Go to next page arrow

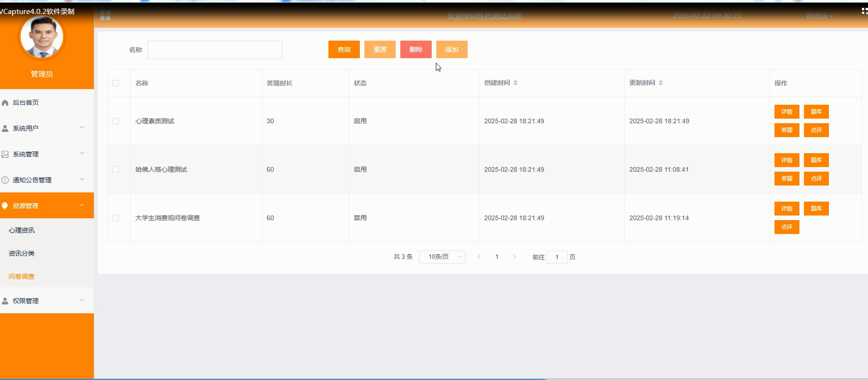[x=514, y=257]
